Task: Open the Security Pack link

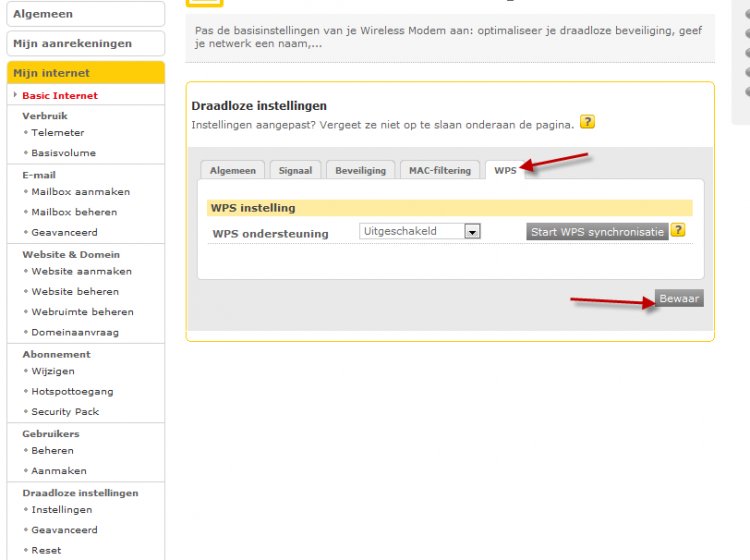Action: [x=65, y=412]
